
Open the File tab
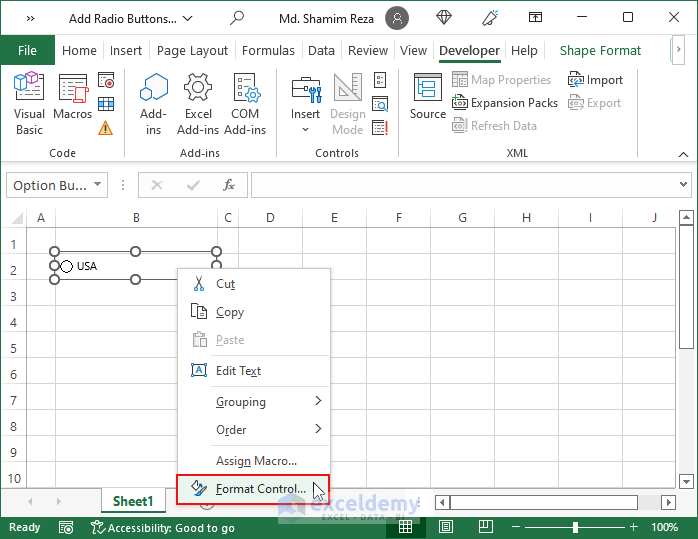27,50
